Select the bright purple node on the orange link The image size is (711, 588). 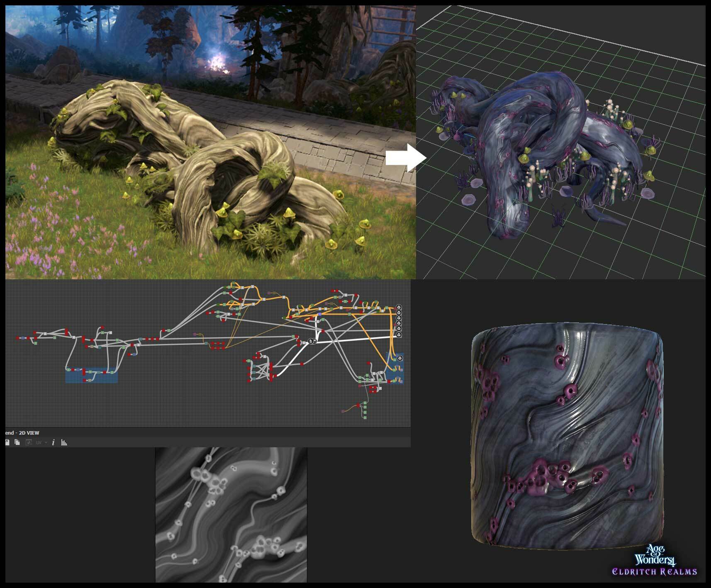pyautogui.click(x=320, y=315)
